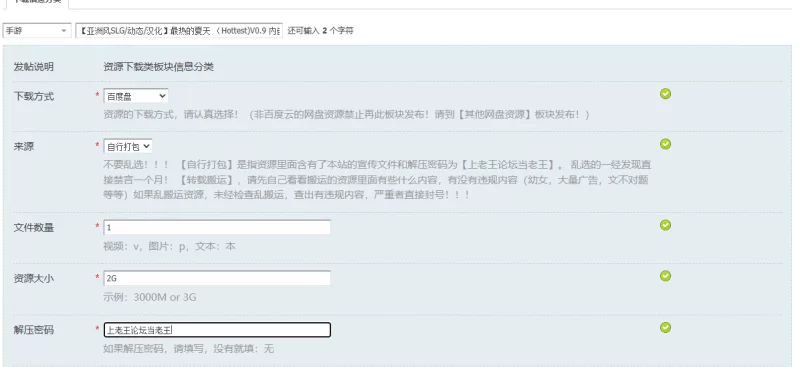Screen dimensions: 800x367
Task: Click the 来源 label
Action: coord(23,146)
